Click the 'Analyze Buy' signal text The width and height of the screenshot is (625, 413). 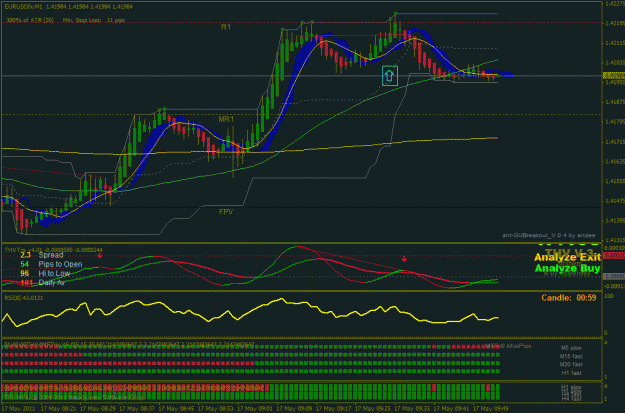coord(567,268)
